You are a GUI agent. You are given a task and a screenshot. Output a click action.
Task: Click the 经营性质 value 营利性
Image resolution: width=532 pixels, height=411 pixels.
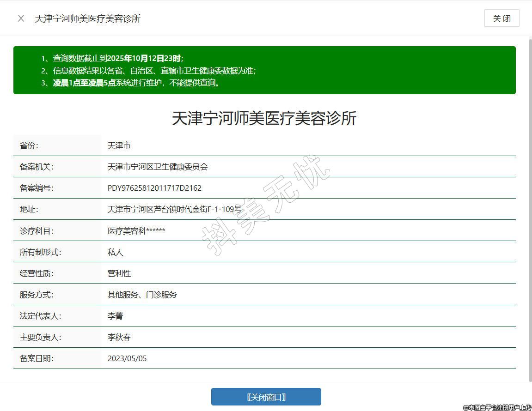(119, 273)
